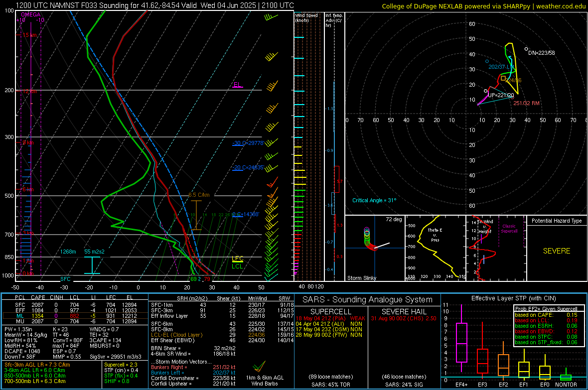Viewport: 588px width, 390px height.
Task: Click the Corfidi Downshear = 223/58 kt line
Action: [193, 378]
